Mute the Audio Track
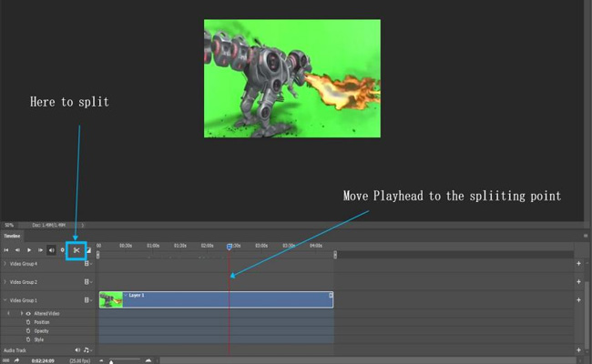592x364 pixels. click(x=77, y=350)
